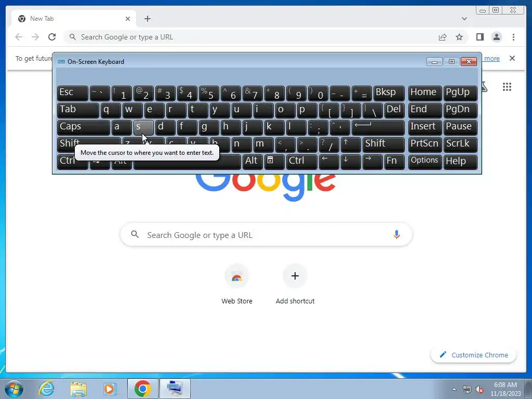Image resolution: width=532 pixels, height=399 pixels.
Task: Close the New Tab tab
Action: [128, 19]
